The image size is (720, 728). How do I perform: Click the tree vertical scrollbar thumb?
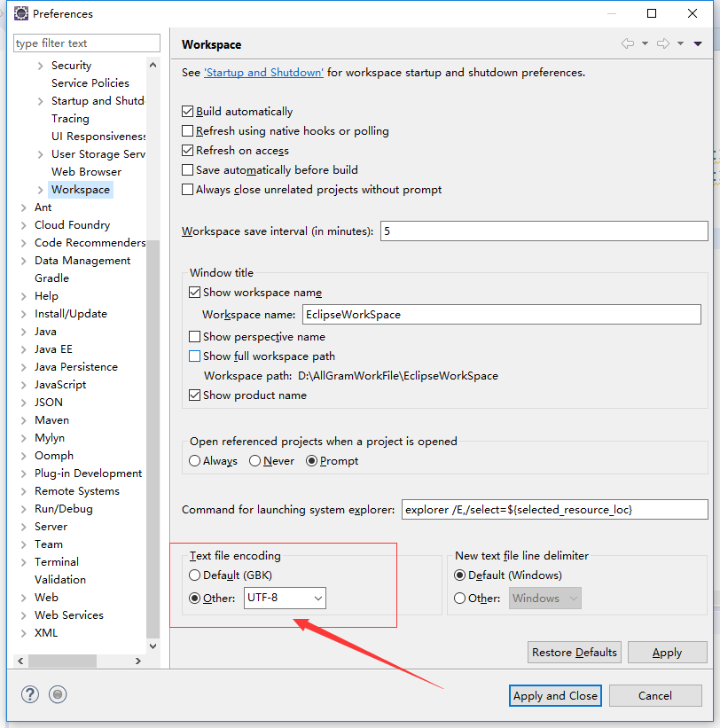(153, 439)
